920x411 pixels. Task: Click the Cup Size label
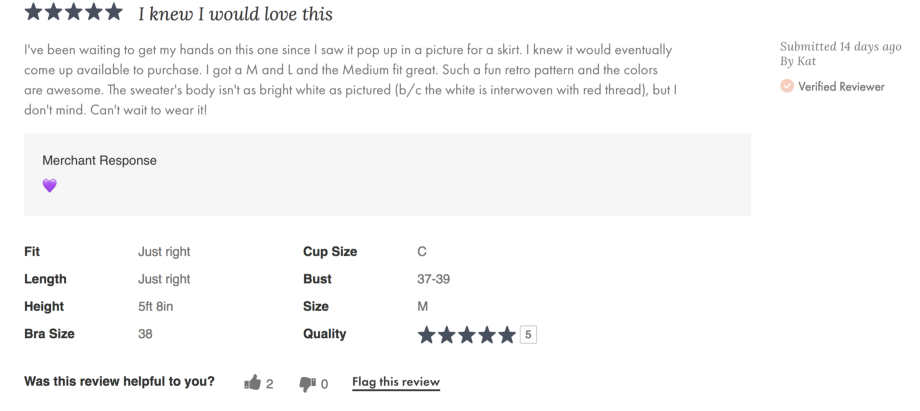[330, 252]
